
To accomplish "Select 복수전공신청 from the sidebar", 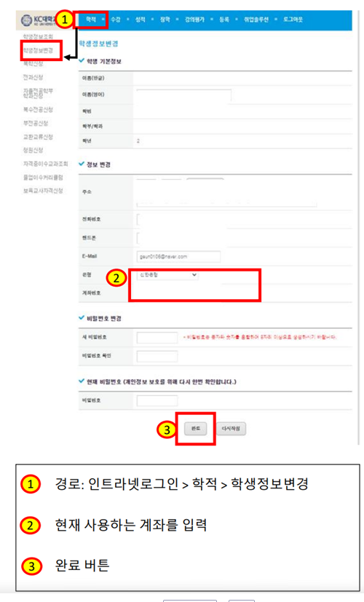I will [38, 110].
